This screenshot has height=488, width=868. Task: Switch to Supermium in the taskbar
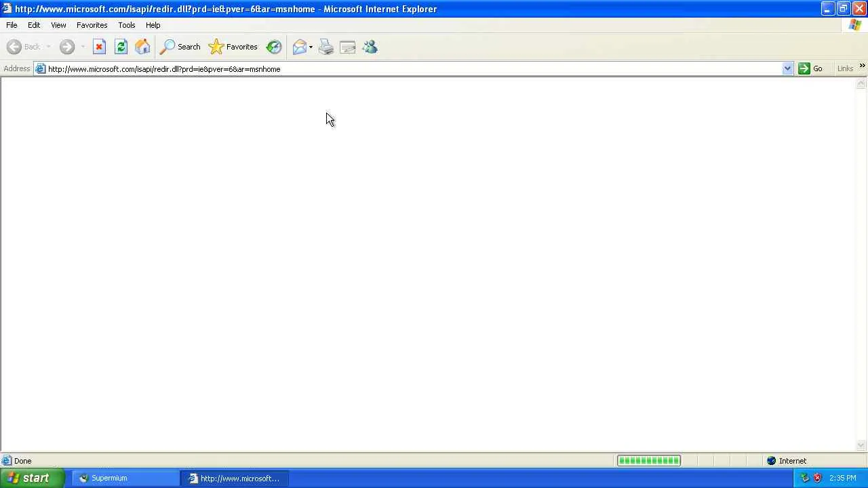125,479
